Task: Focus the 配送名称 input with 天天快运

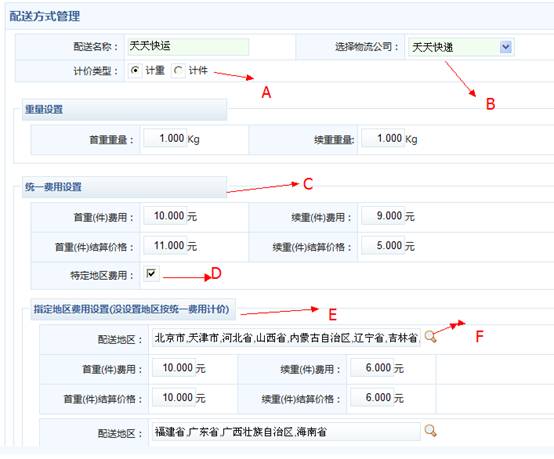Action: pos(188,47)
